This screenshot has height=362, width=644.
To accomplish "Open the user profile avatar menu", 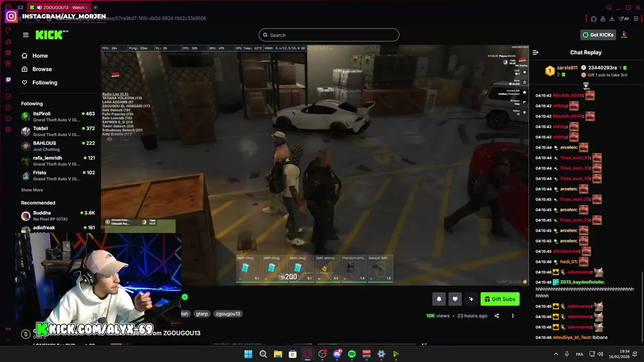I will pyautogui.click(x=624, y=35).
